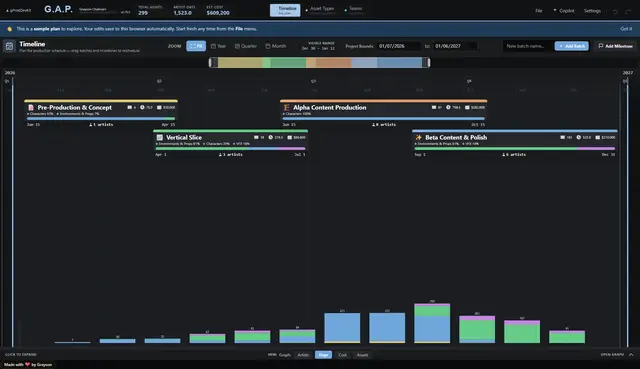640x369 pixels.
Task: Click the Vertical Slice batch title
Action: pyautogui.click(x=184, y=138)
